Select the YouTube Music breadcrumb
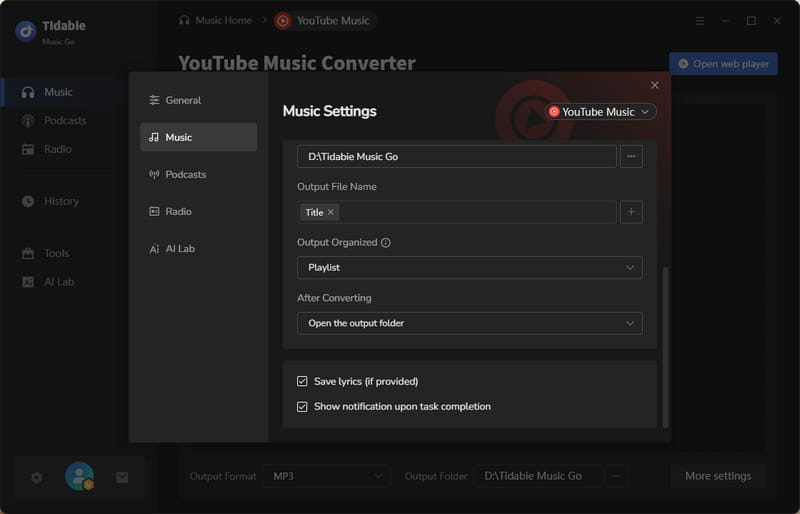Screen dimensions: 800x514 [x=323, y=20]
